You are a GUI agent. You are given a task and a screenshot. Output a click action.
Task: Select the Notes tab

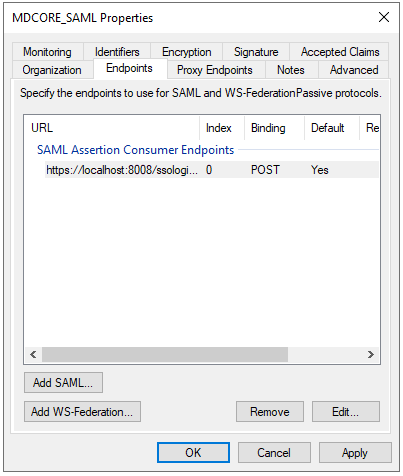click(x=291, y=70)
